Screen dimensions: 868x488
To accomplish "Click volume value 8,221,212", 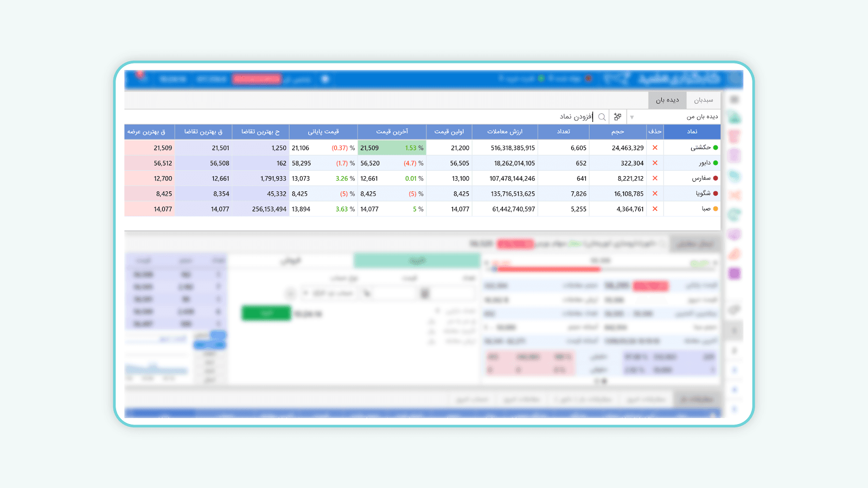I will click(630, 178).
